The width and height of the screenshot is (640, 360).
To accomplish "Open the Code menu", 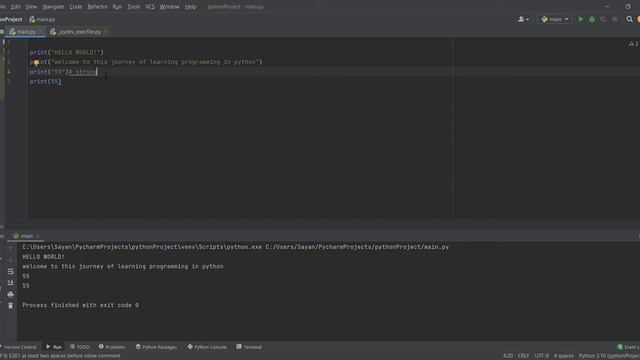I will click(x=76, y=7).
